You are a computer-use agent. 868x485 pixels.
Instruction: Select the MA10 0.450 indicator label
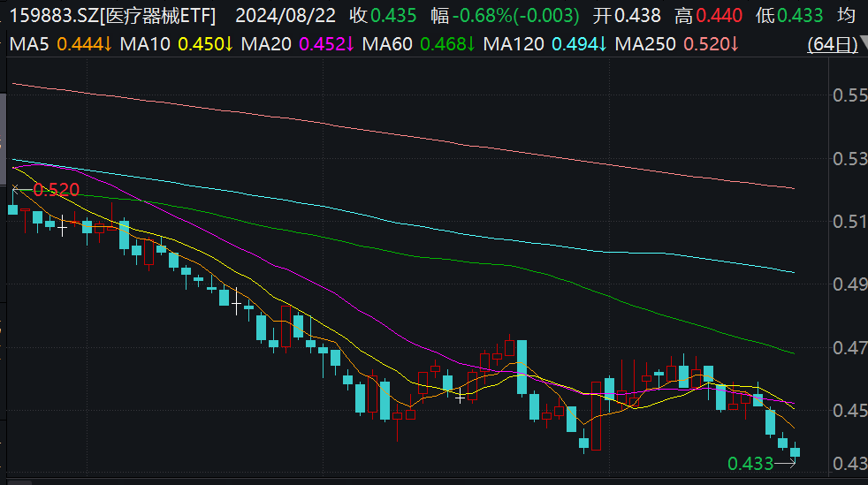click(x=176, y=44)
